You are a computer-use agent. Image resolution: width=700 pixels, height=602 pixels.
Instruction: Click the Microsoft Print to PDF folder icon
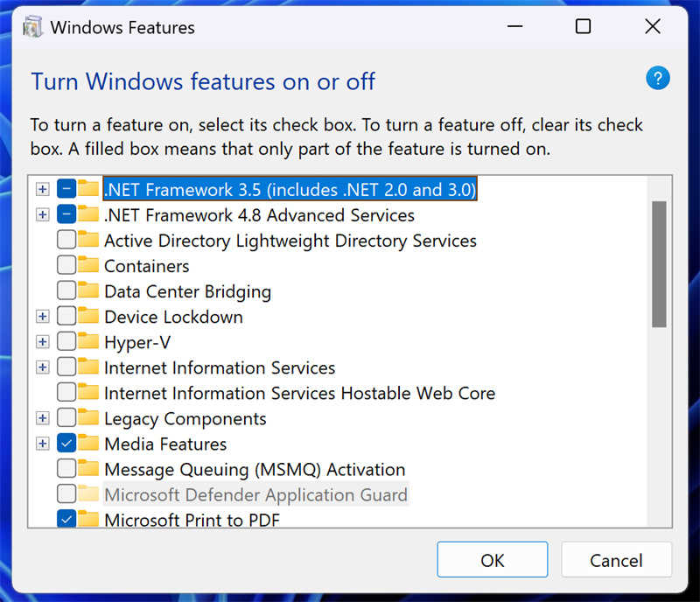coord(88,519)
